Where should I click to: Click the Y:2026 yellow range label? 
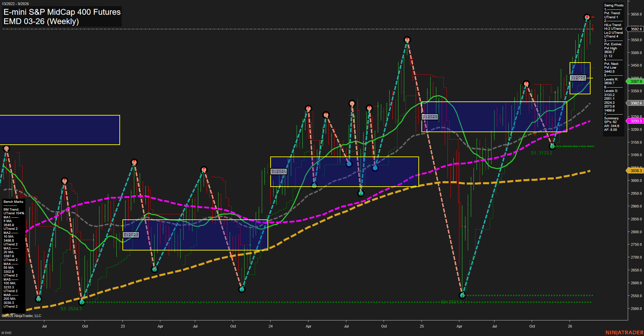click(578, 78)
